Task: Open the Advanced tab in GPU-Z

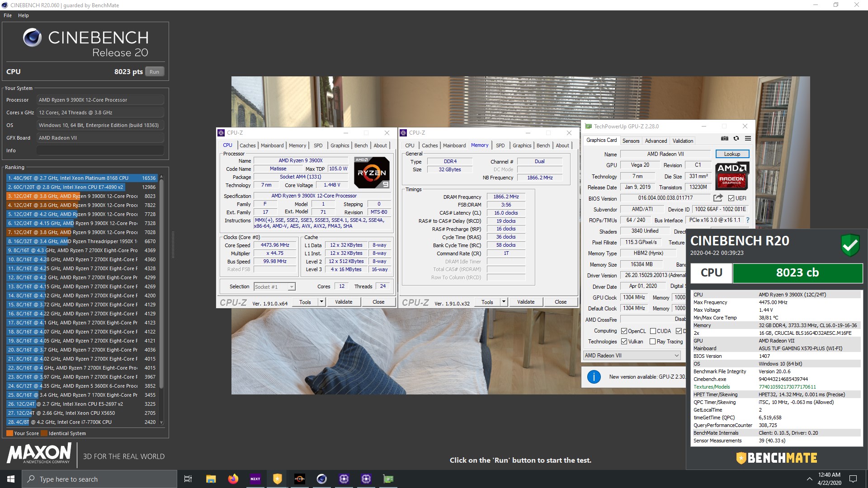Action: [x=656, y=141]
